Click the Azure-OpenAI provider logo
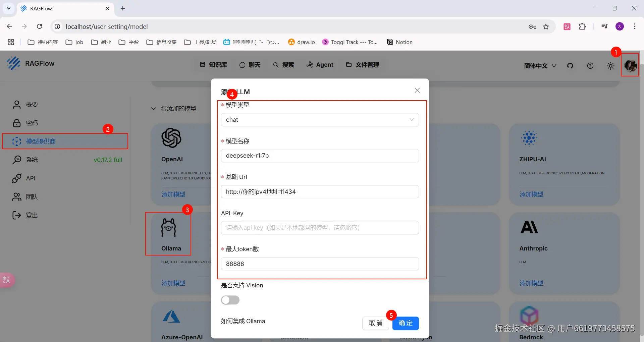 [x=171, y=316]
